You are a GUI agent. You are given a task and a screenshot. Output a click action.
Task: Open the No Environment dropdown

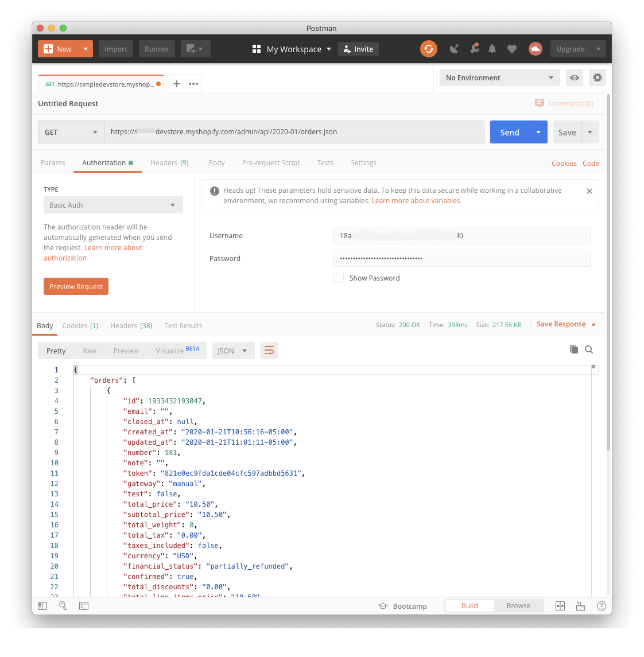499,78
